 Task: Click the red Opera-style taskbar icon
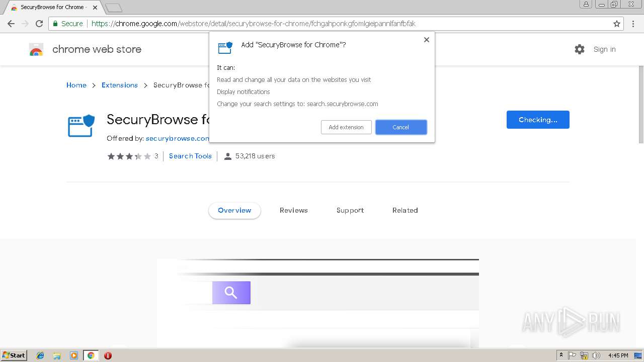(108, 355)
